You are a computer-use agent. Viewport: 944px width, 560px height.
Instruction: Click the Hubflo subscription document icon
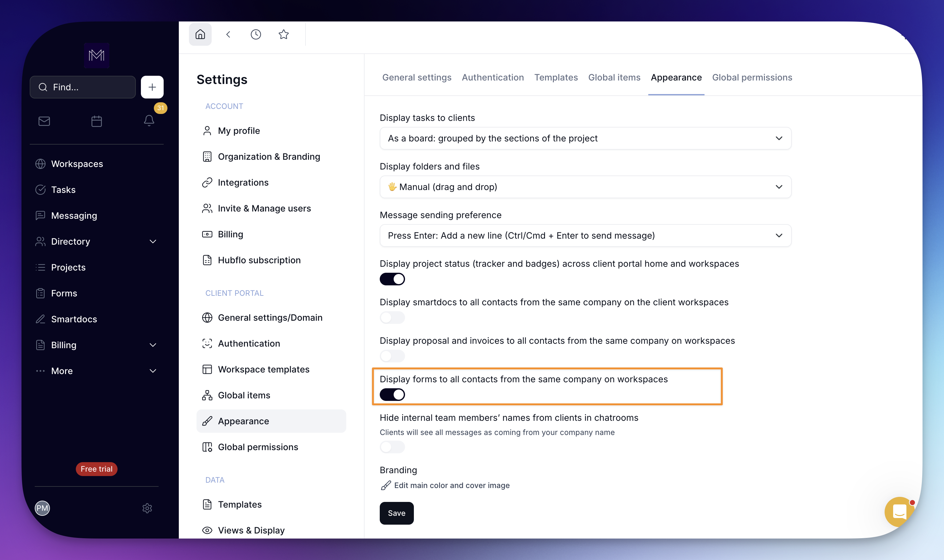[x=207, y=260]
